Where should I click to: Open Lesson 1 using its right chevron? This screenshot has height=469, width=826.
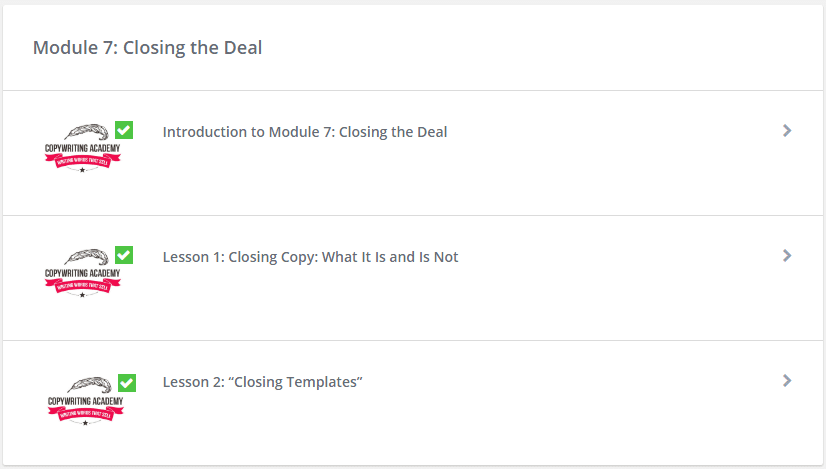pyautogui.click(x=787, y=256)
